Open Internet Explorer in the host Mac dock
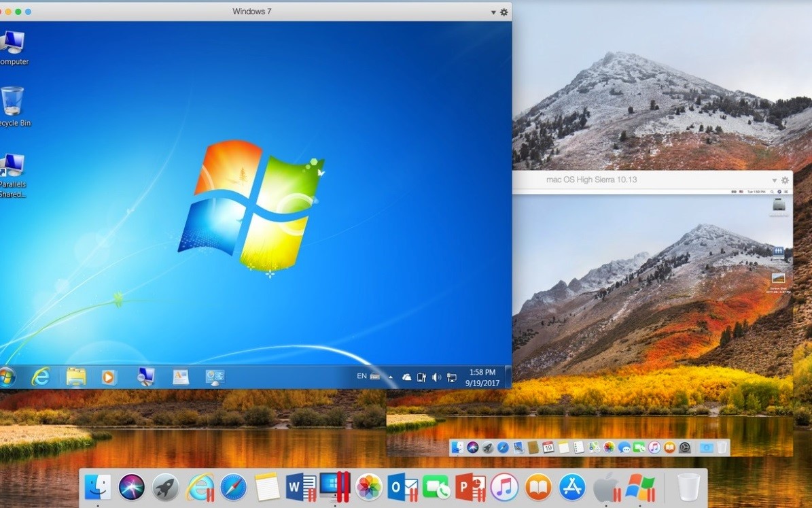Screen dimensions: 812x508 [200, 488]
